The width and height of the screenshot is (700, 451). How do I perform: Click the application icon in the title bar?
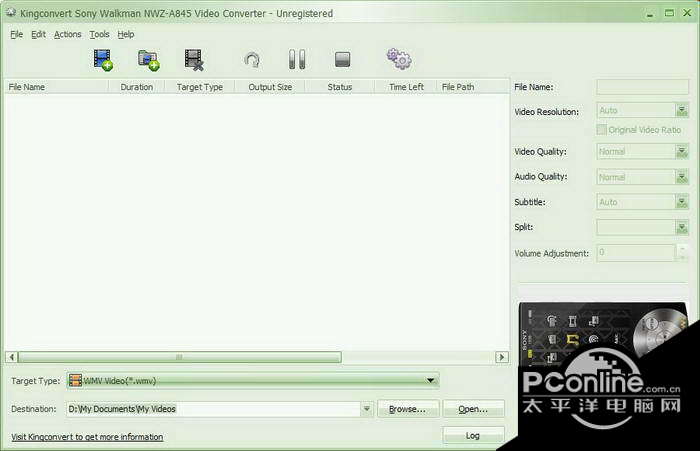11,13
